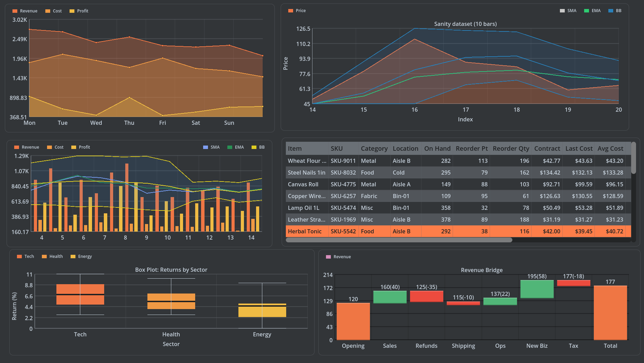Click the table's horizontal scrollbar thumb
The image size is (644, 363).
[x=399, y=240]
